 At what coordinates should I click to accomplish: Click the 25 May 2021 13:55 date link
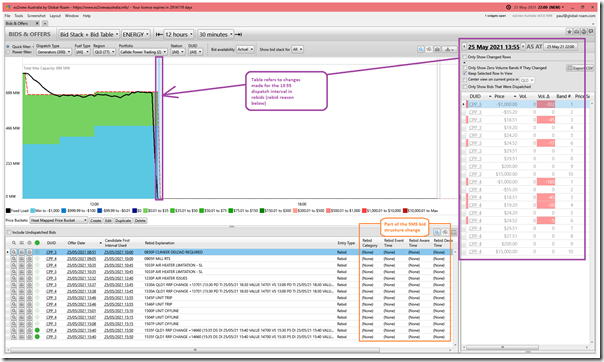click(493, 47)
